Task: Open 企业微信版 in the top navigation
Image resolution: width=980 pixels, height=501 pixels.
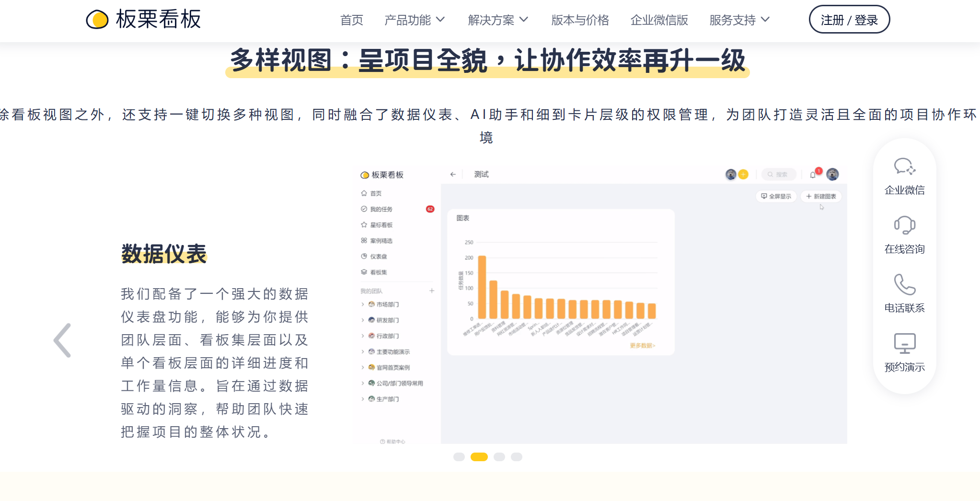Action: pyautogui.click(x=659, y=20)
